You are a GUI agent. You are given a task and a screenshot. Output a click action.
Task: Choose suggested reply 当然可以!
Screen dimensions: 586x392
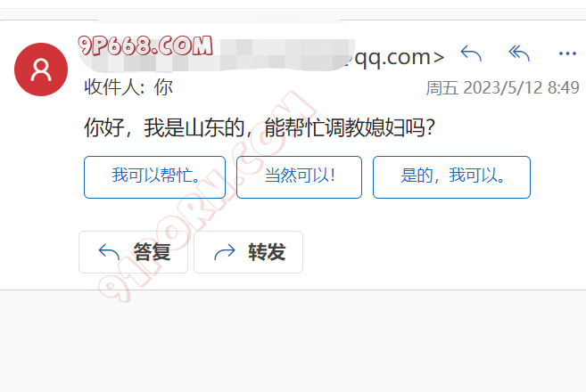299,177
